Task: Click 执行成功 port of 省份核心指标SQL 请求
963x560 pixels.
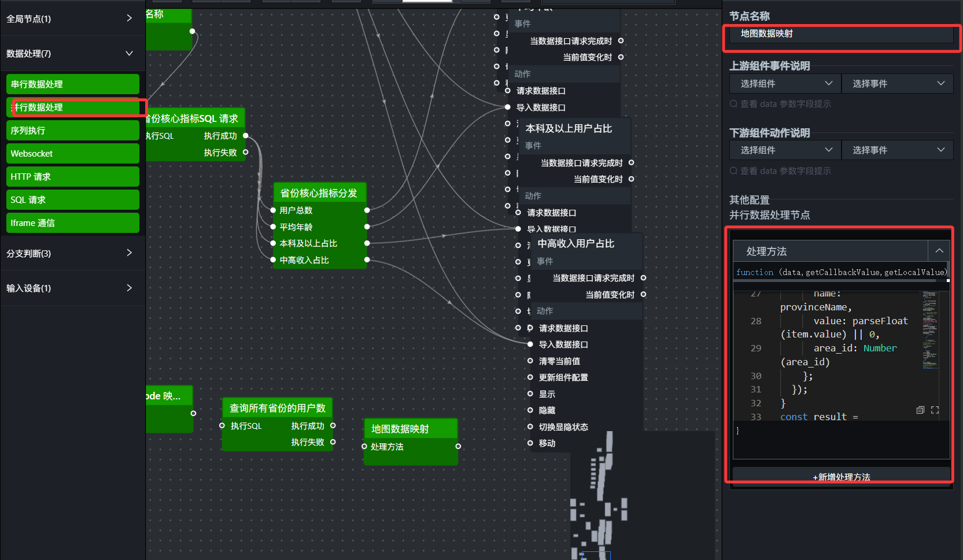Action: tap(246, 136)
